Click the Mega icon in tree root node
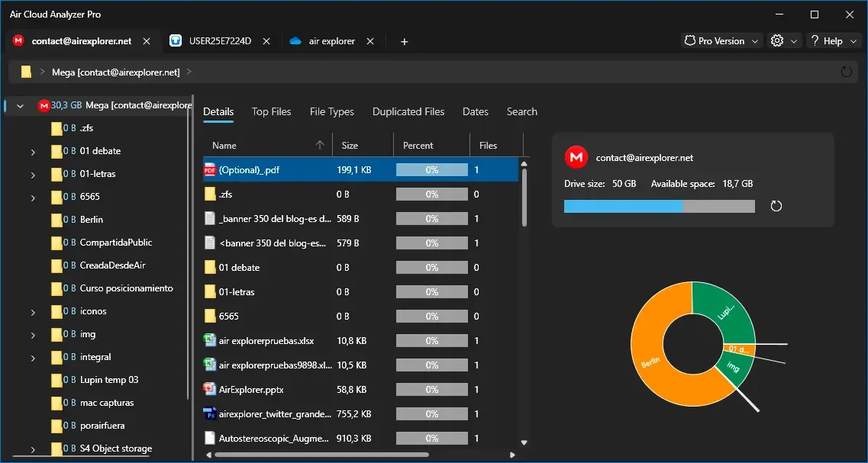This screenshot has height=463, width=868. (44, 105)
